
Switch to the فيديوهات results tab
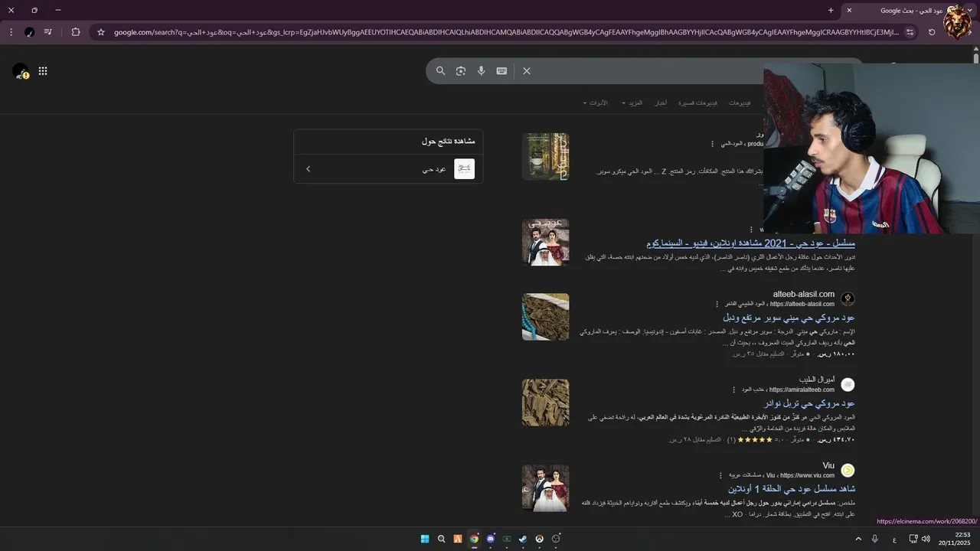(740, 103)
